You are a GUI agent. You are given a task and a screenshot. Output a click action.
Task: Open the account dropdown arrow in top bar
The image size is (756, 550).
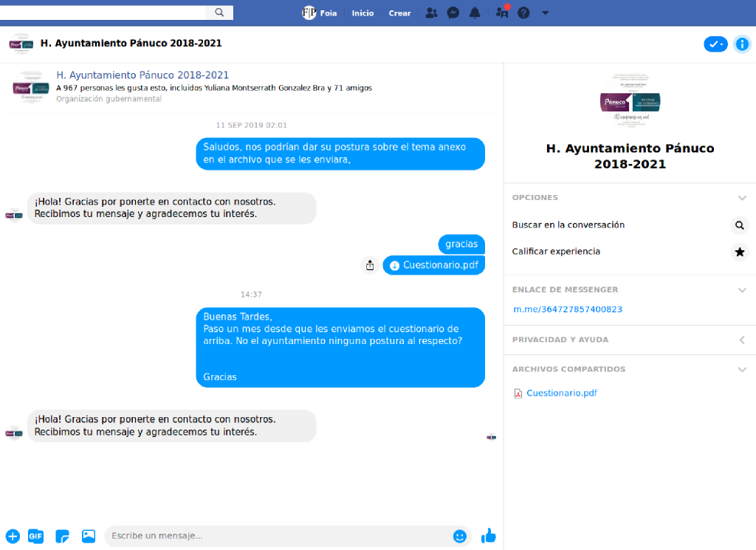(546, 13)
